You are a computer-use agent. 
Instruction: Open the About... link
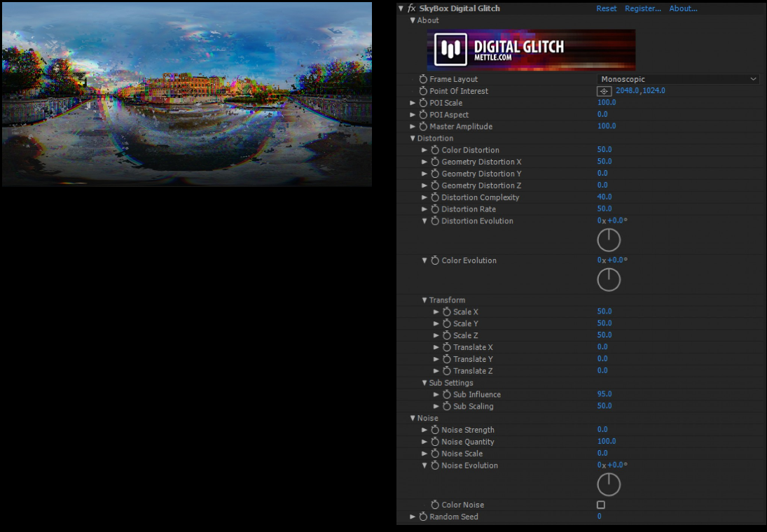click(x=684, y=8)
